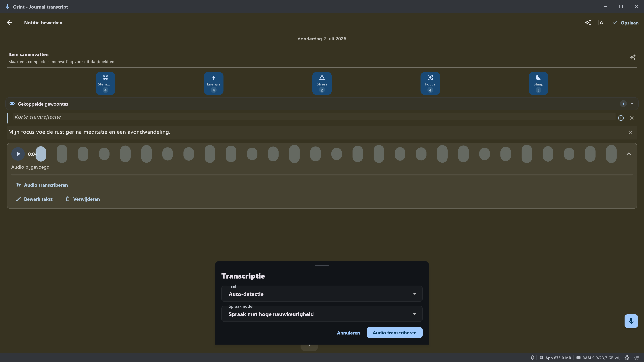Click the audio progress bar line
Viewport: 644px width, 362px height.
[322, 175]
